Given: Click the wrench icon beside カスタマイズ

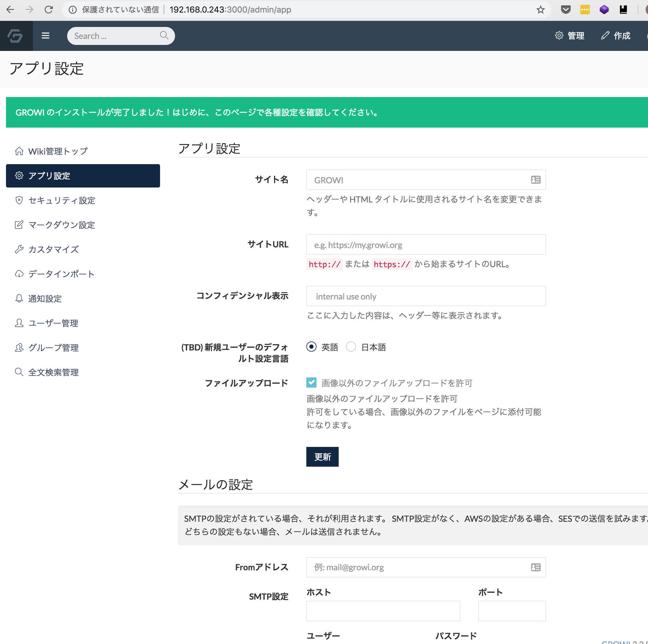Looking at the screenshot, I should click(19, 249).
